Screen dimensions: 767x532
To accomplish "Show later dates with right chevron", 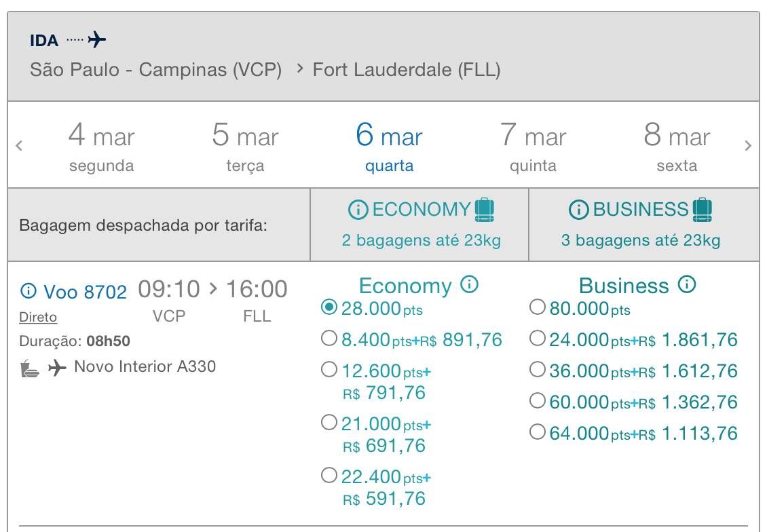I will 747,145.
